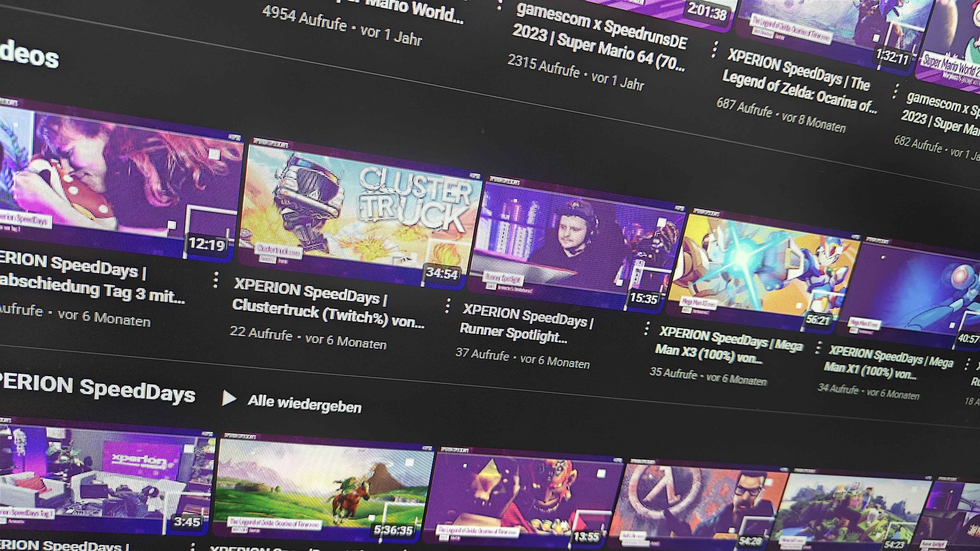Viewport: 980px width, 551px height.
Task: Click '35 Aufrufe • vor 6 Monaten' text
Action: click(x=708, y=376)
